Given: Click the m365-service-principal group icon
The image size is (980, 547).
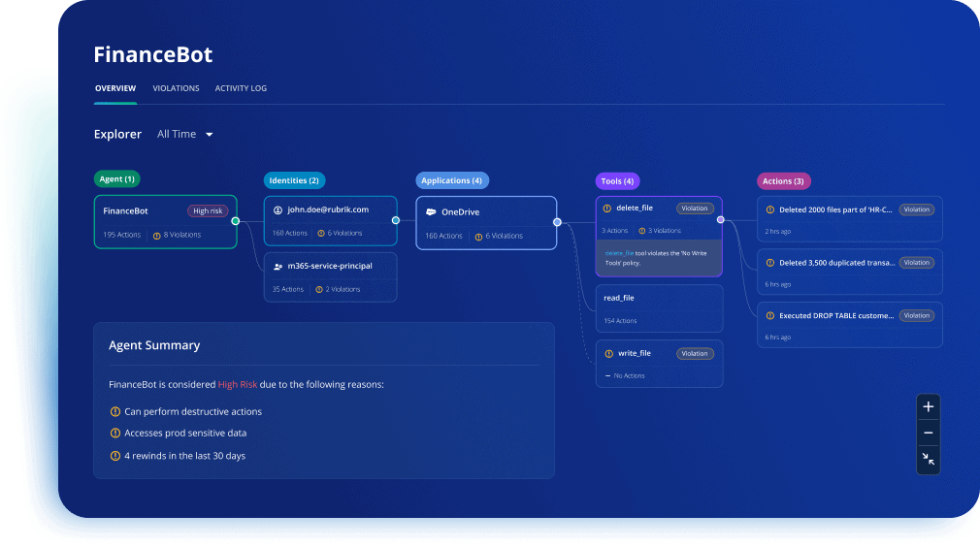Looking at the screenshot, I should pos(278,266).
